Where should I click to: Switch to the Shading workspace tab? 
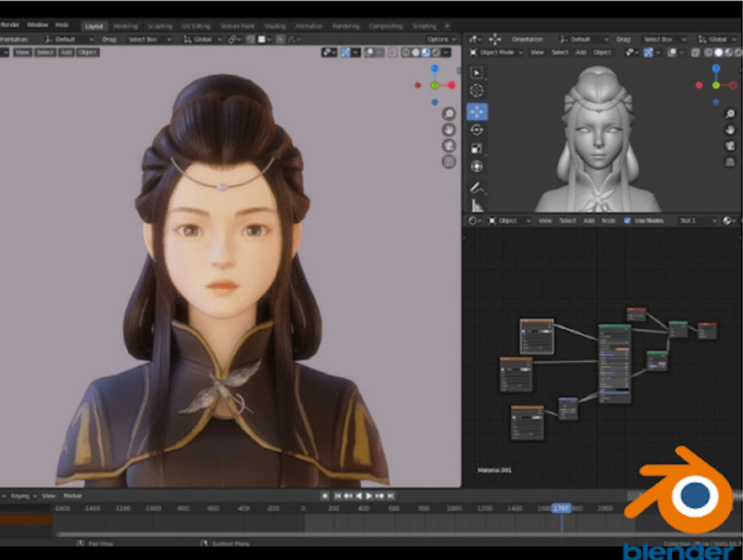tap(275, 26)
